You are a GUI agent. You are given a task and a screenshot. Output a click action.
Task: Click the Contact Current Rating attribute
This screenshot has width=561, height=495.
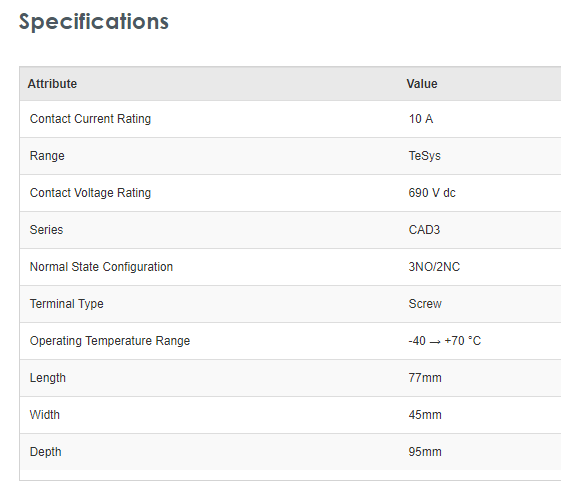click(x=90, y=119)
